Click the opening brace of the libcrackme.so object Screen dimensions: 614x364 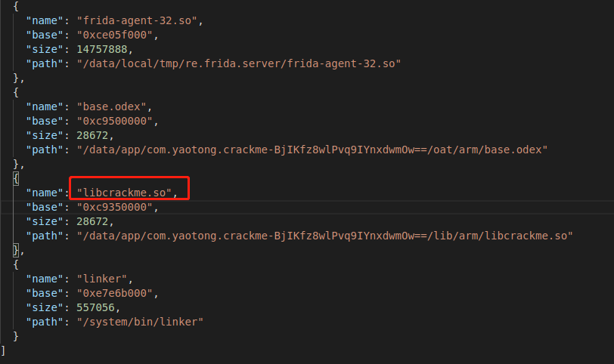(x=16, y=178)
